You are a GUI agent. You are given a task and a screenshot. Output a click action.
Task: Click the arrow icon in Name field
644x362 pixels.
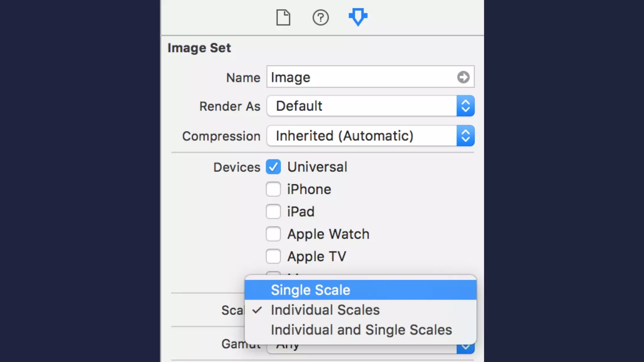tap(463, 77)
